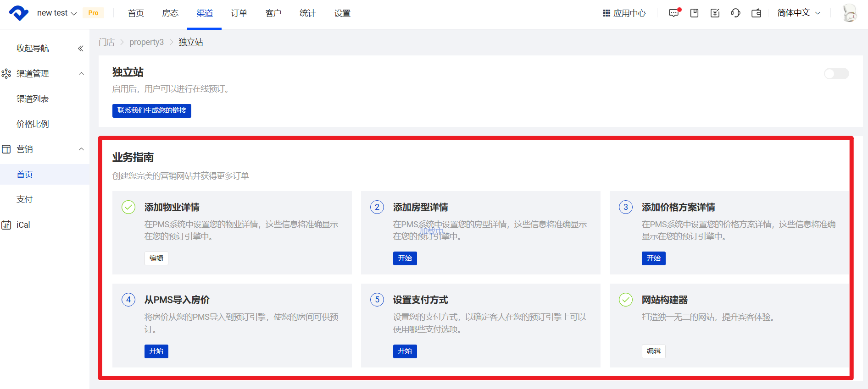Click the user avatar picture
868x389 pixels.
[x=850, y=13]
